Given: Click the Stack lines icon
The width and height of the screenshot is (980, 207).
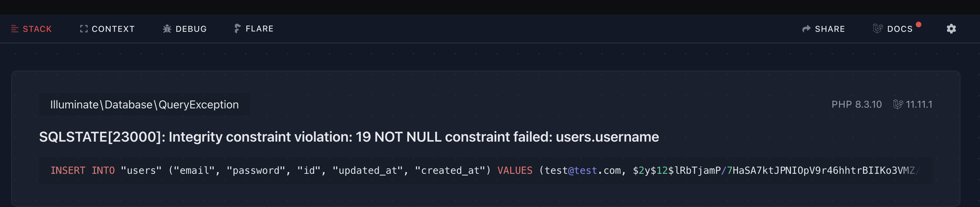Looking at the screenshot, I should [x=15, y=29].
